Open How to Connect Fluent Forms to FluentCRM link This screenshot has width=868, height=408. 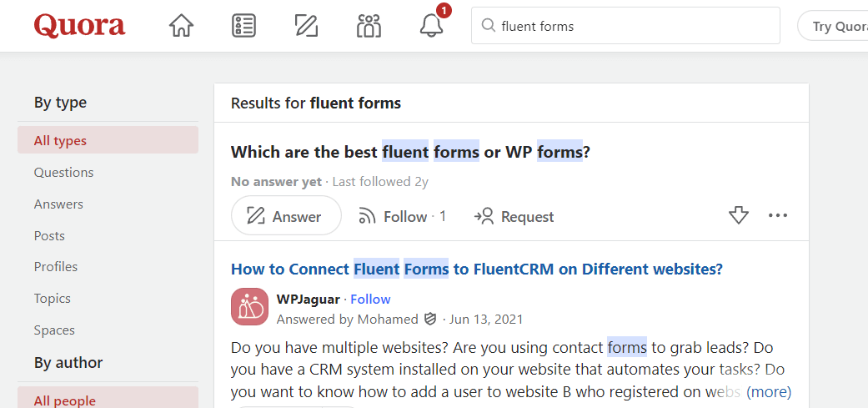(x=477, y=269)
